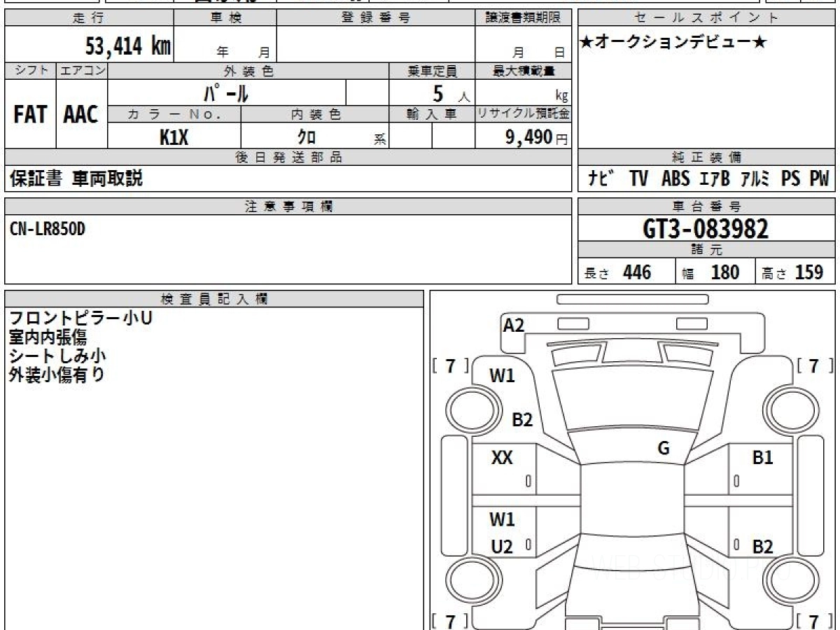
Task: Select the 外装色 header
Action: (248, 71)
